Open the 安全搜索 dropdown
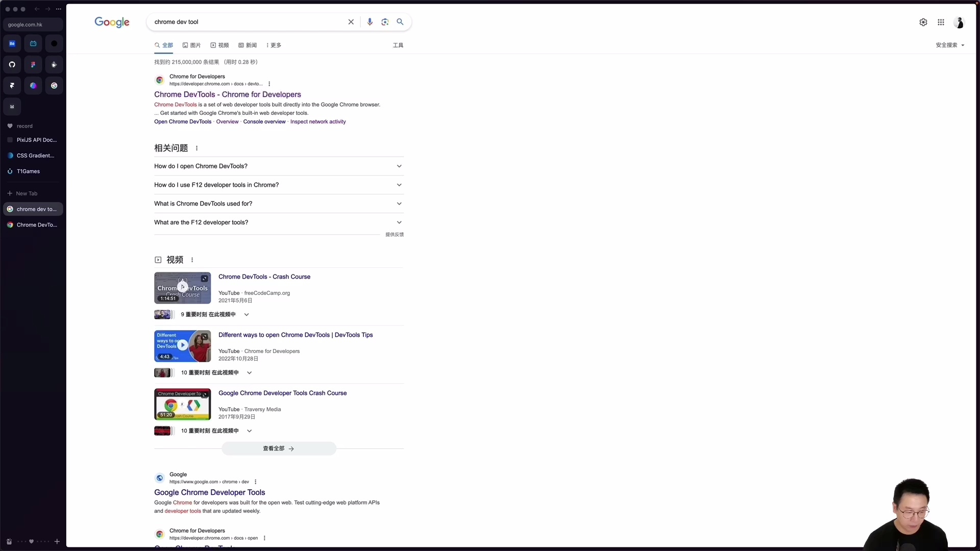This screenshot has width=980, height=551. [x=949, y=45]
